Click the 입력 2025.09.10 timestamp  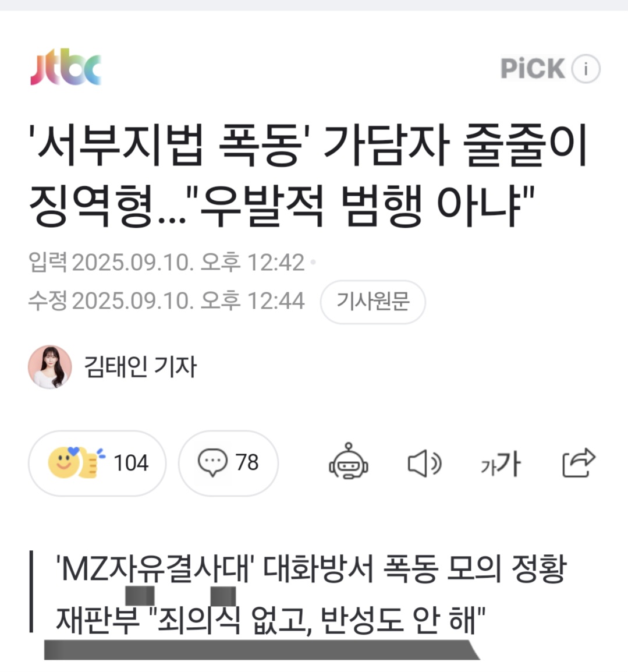tap(166, 262)
